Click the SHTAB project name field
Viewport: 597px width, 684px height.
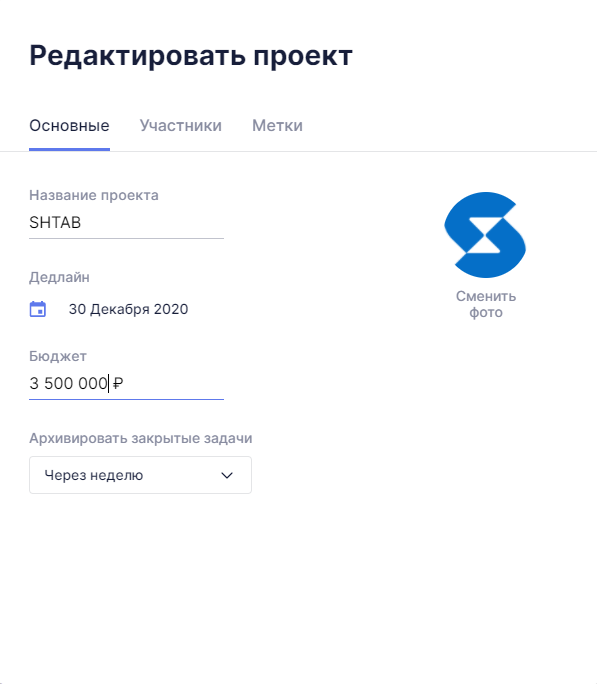pos(126,222)
